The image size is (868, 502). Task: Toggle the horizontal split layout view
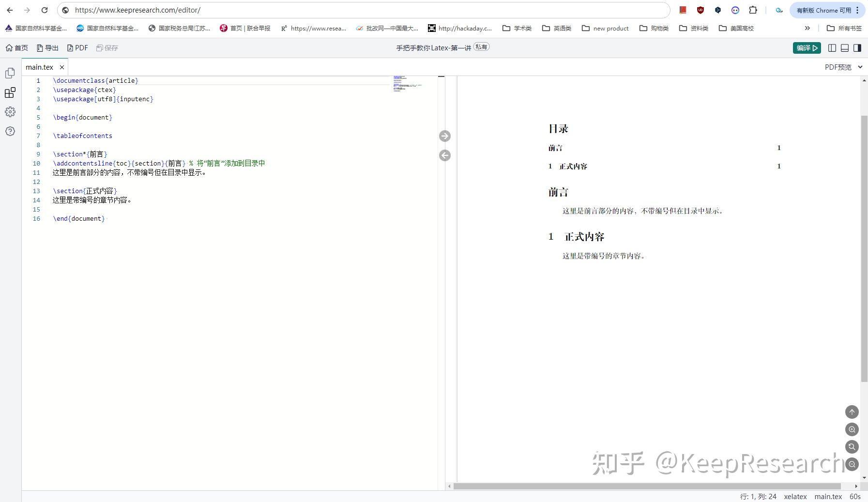point(845,47)
